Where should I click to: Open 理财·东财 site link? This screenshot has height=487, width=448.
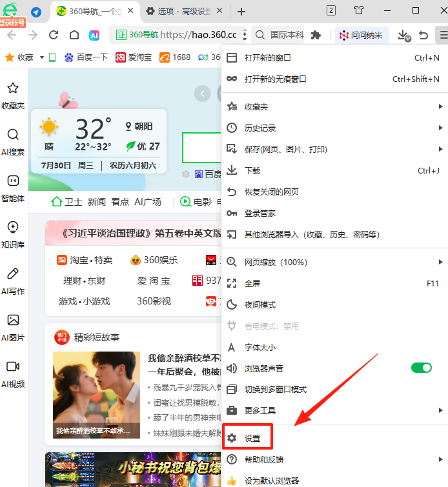pos(85,281)
